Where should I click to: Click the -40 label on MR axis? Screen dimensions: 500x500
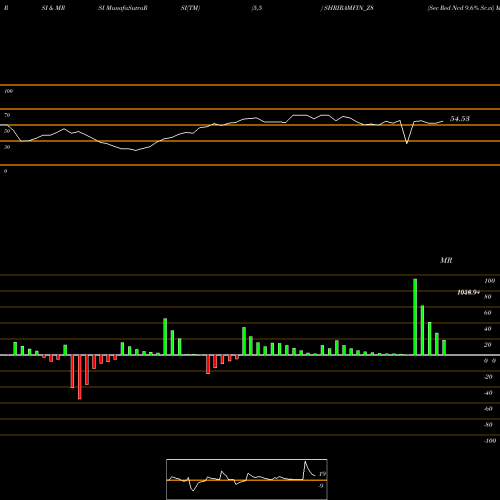(x=488, y=393)
